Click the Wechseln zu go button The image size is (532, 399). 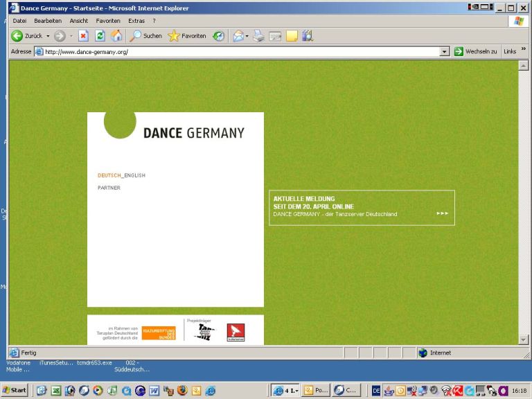tap(476, 51)
